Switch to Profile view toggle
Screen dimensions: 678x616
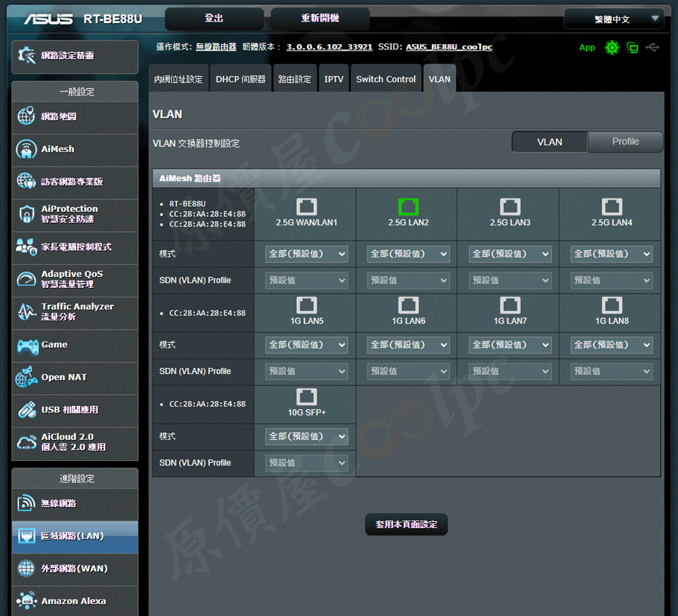tap(625, 142)
